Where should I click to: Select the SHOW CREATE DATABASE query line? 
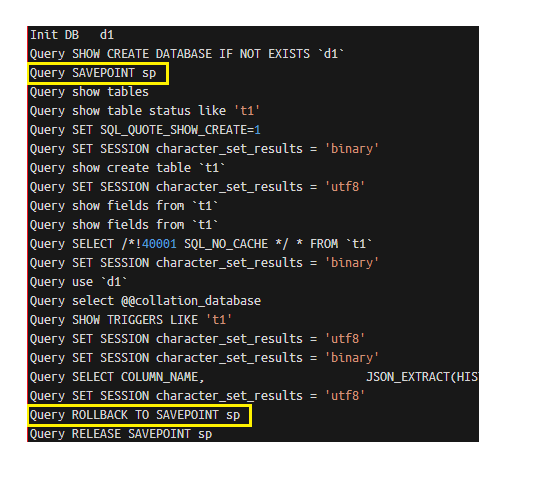coord(187,54)
